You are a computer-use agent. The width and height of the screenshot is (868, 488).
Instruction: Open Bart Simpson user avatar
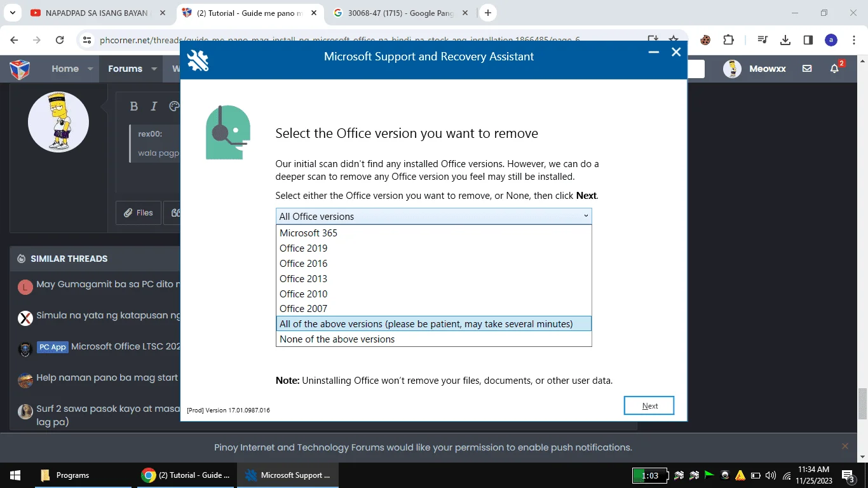(x=58, y=122)
